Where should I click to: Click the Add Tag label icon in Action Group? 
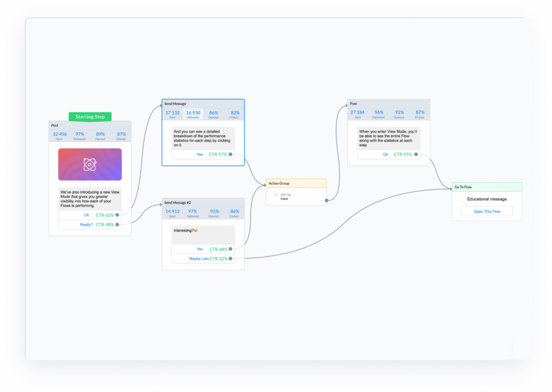click(x=277, y=194)
